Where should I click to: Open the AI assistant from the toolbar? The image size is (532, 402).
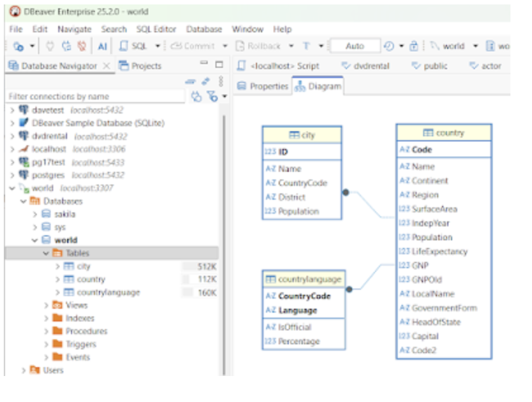(x=102, y=46)
